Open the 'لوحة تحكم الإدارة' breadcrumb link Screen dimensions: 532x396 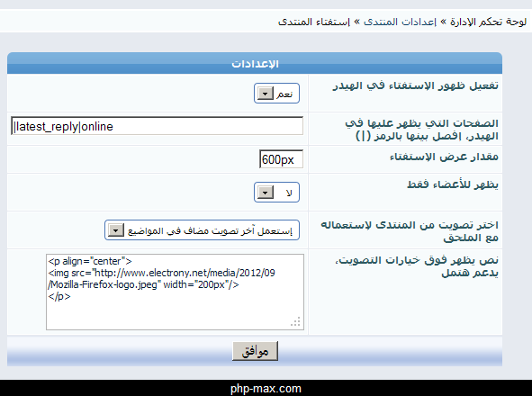(x=488, y=22)
